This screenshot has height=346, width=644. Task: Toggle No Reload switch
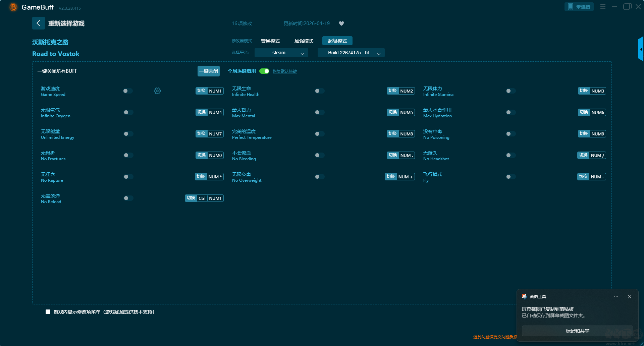click(128, 198)
